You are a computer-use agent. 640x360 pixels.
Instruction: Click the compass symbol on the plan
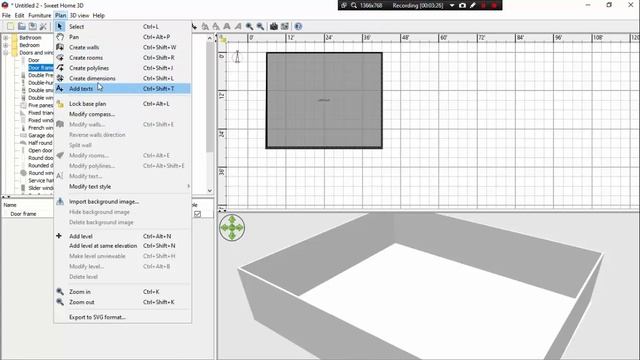pyautogui.click(x=237, y=56)
